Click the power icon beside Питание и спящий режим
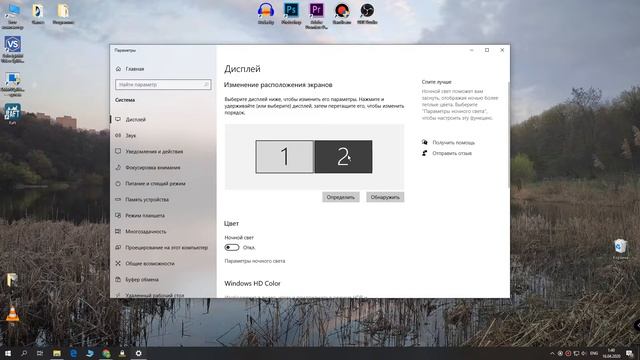 coord(118,183)
